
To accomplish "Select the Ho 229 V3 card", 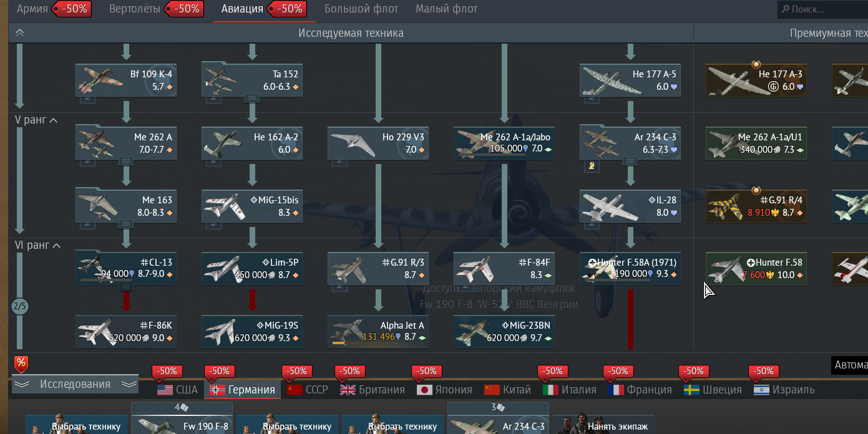I will point(378,143).
